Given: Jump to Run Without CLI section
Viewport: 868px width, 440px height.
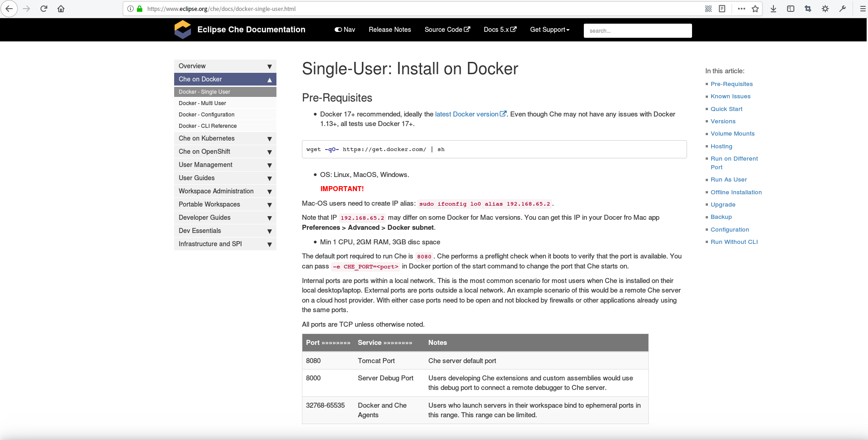Looking at the screenshot, I should click(x=734, y=242).
